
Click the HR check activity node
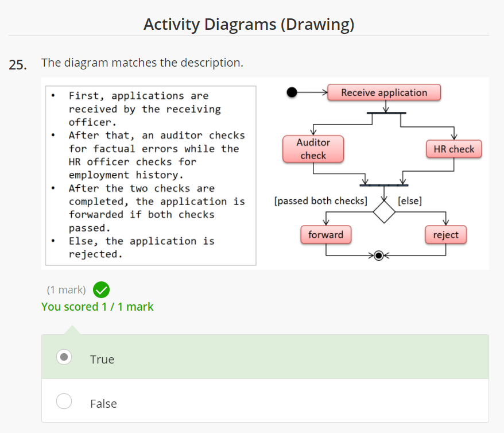[x=454, y=149]
